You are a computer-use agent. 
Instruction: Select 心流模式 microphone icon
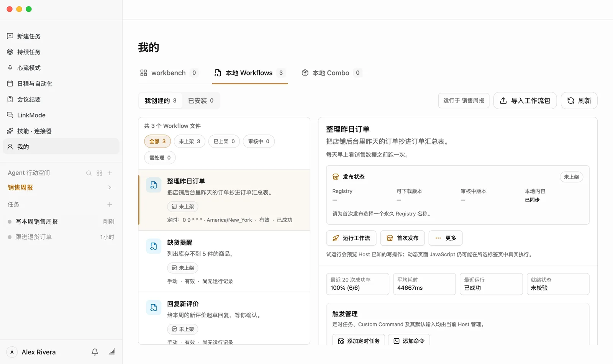(x=10, y=67)
